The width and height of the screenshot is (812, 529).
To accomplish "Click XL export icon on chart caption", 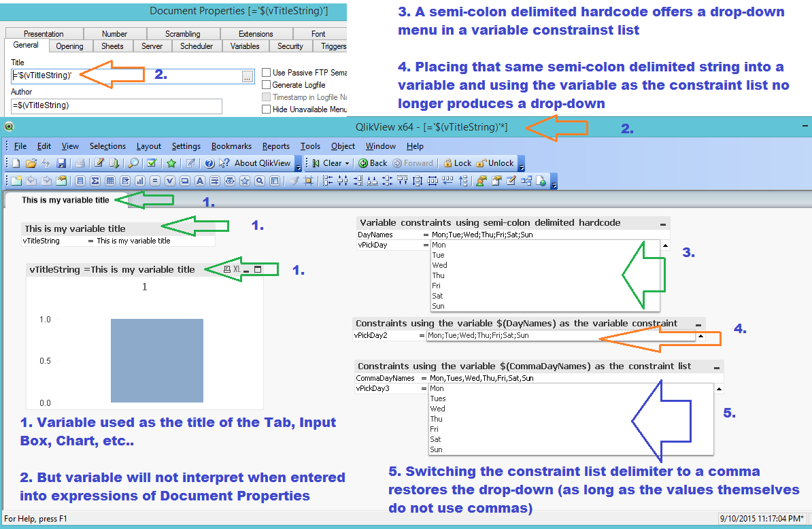I will (x=237, y=269).
